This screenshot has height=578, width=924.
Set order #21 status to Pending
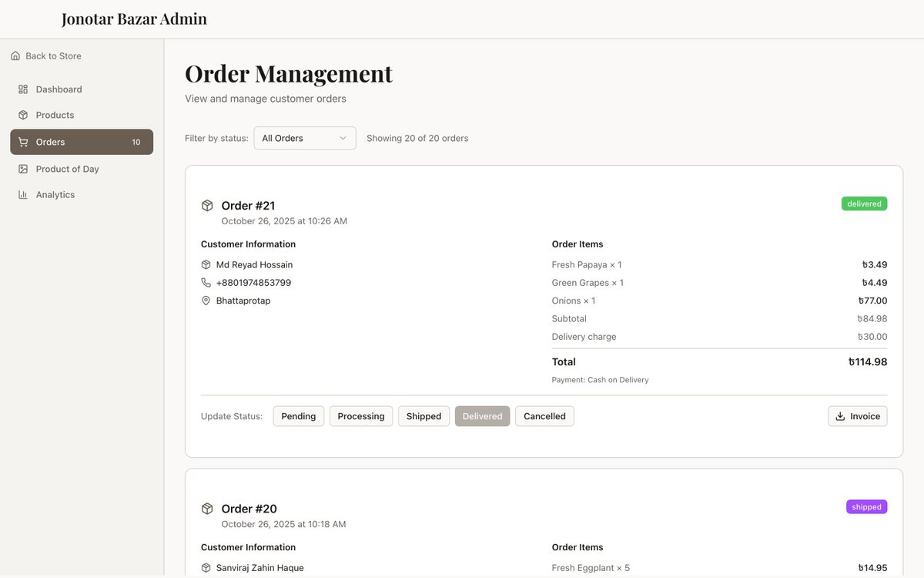299,416
